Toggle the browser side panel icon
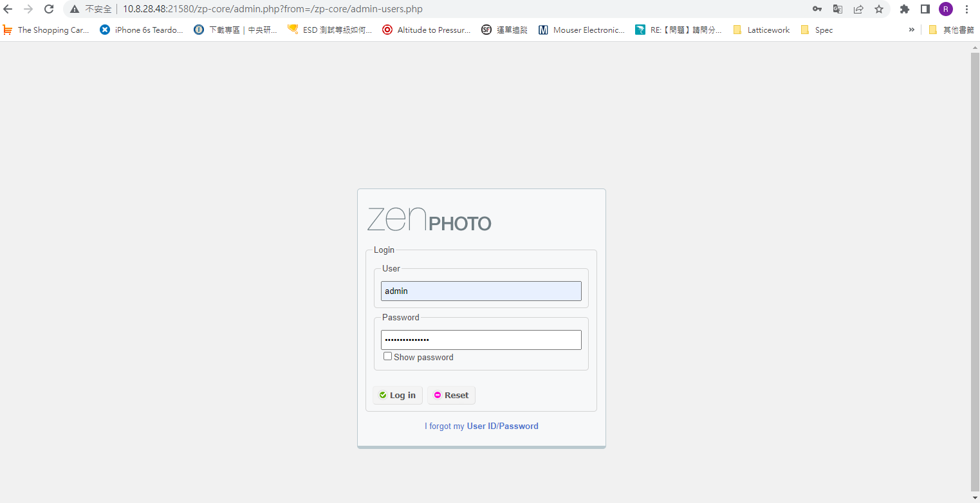This screenshot has width=980, height=503. point(925,9)
